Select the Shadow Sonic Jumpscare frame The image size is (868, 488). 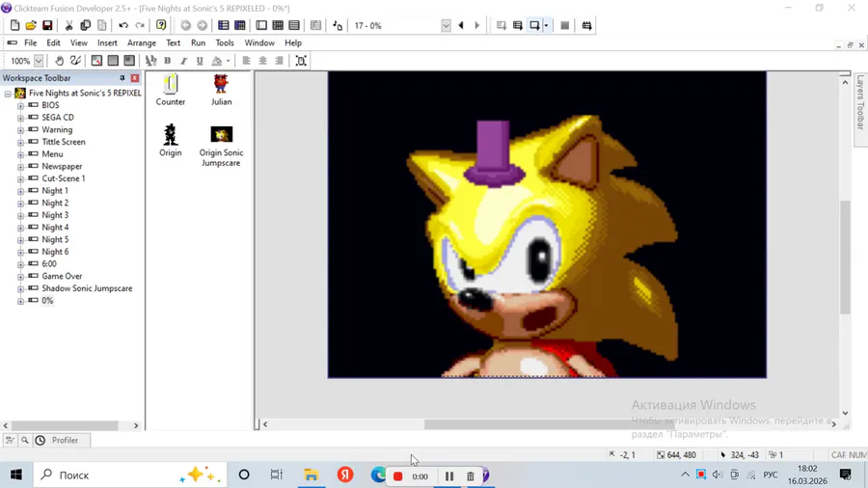(87, 288)
